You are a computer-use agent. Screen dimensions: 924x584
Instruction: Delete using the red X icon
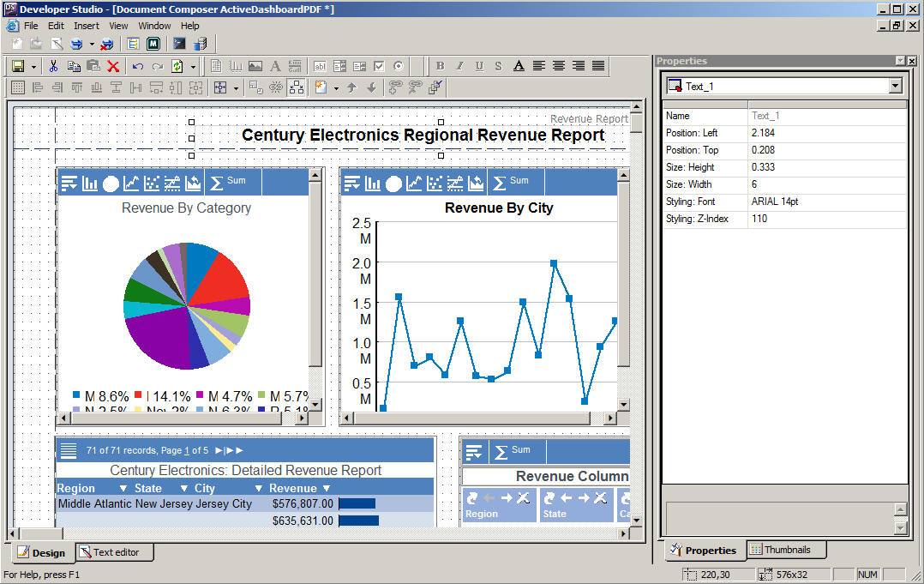point(113,66)
